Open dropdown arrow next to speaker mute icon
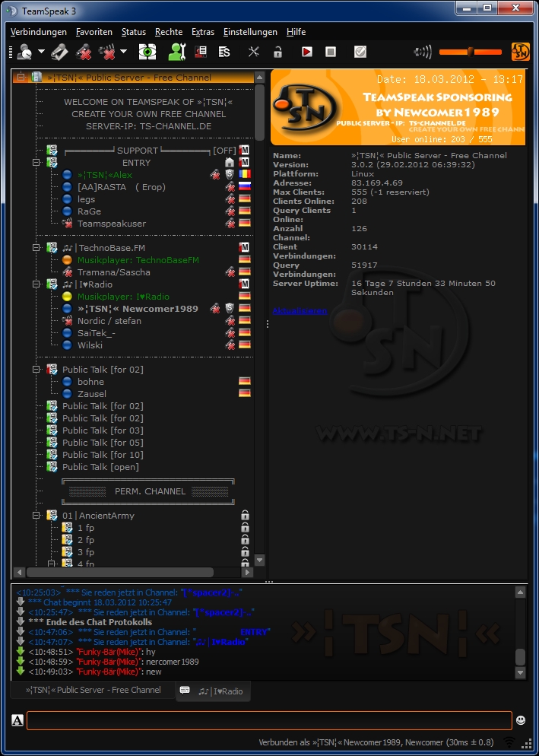The height and width of the screenshot is (756, 539). click(123, 52)
